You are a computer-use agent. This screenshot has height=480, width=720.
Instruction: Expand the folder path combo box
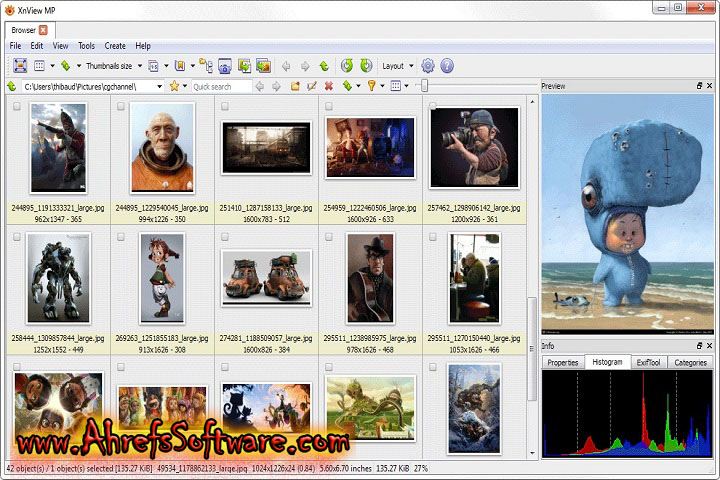[159, 87]
